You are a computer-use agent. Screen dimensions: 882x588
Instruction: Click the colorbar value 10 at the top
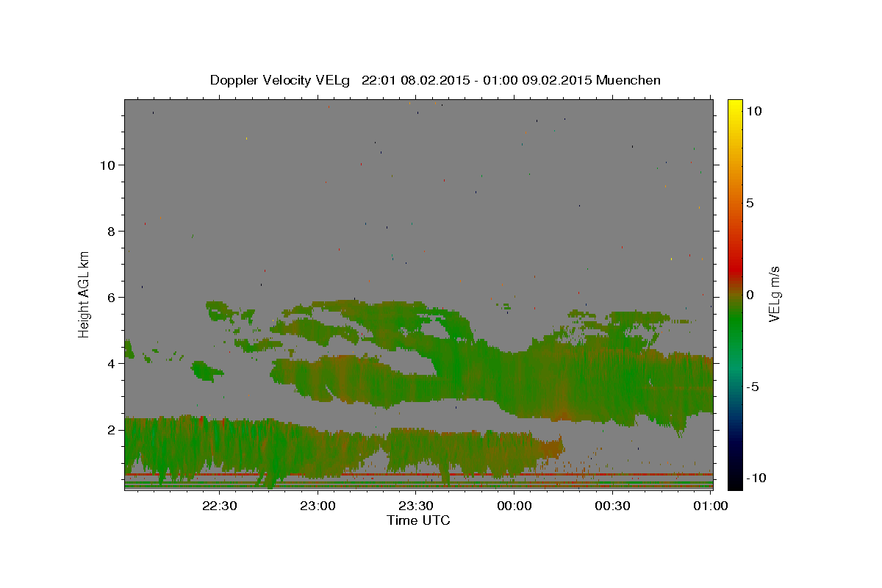(x=754, y=110)
